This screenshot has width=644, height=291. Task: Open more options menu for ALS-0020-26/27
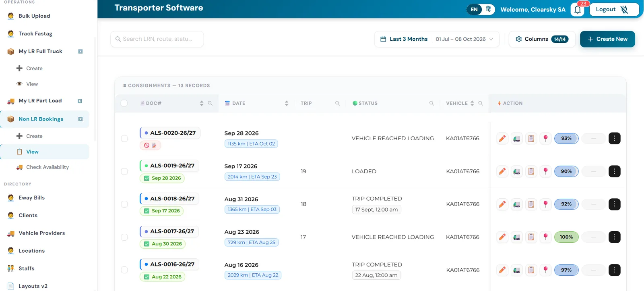pos(614,139)
